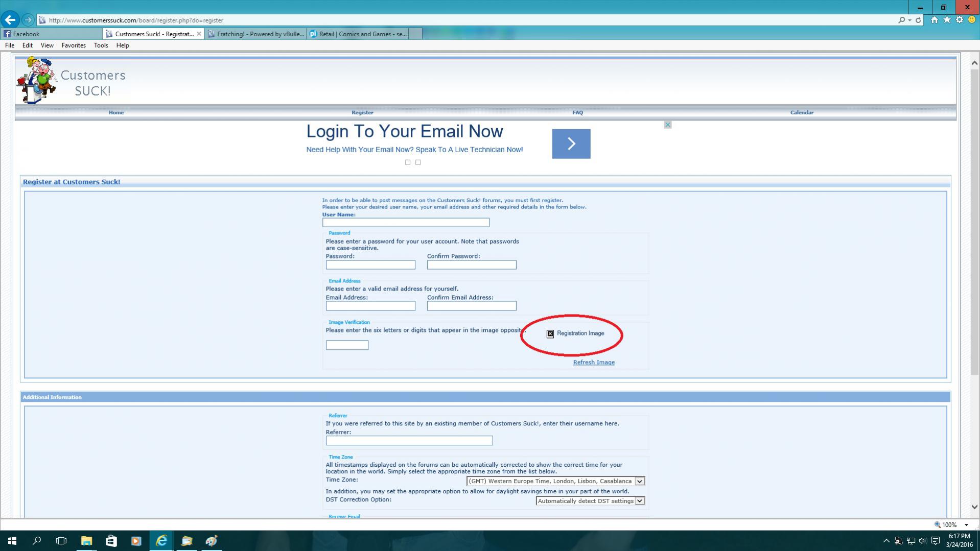Click the Refresh Image link
The image size is (980, 551).
pos(593,362)
